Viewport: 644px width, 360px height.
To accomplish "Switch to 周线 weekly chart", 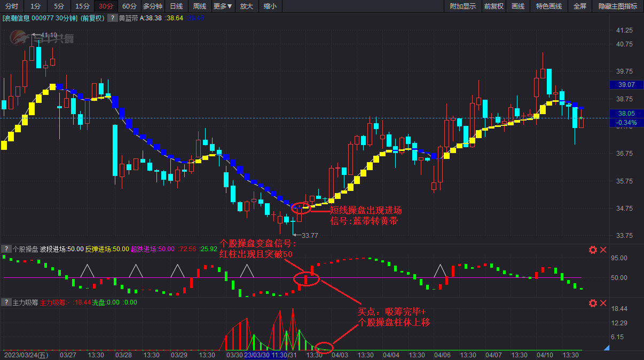I will [199, 6].
